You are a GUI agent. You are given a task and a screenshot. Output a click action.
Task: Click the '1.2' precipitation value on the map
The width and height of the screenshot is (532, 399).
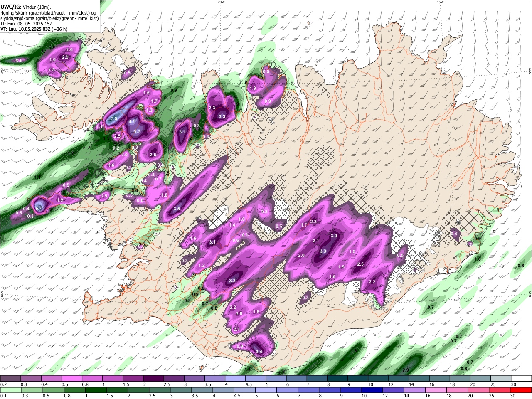click(202, 265)
